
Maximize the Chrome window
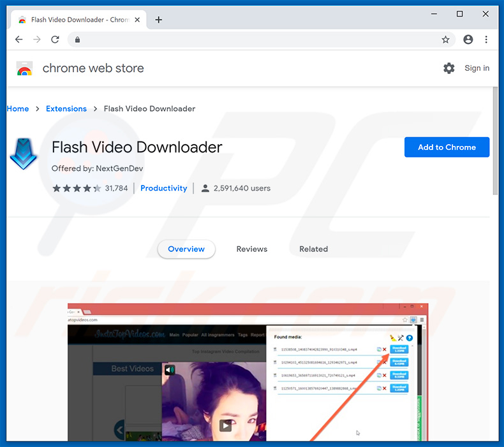[x=459, y=14]
